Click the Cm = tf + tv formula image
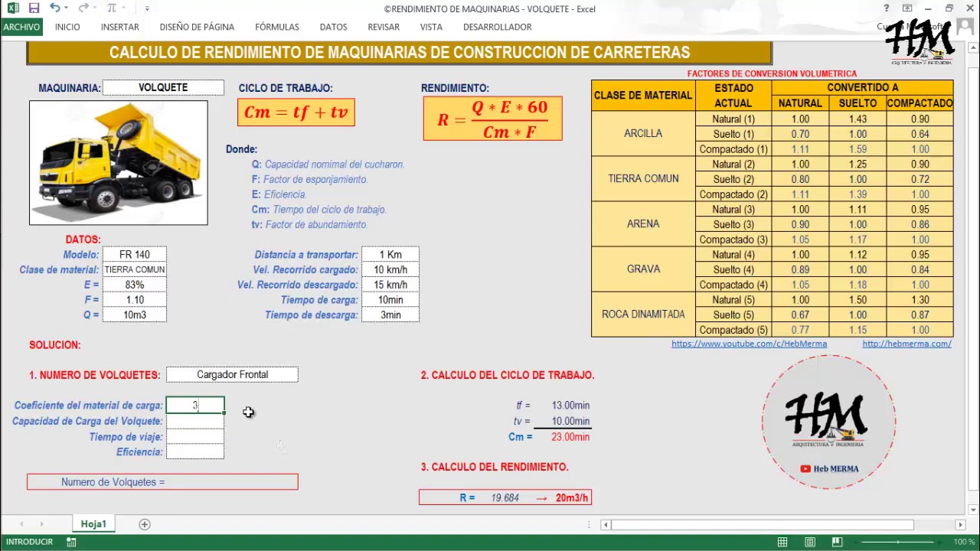The image size is (980, 551). pos(296,112)
